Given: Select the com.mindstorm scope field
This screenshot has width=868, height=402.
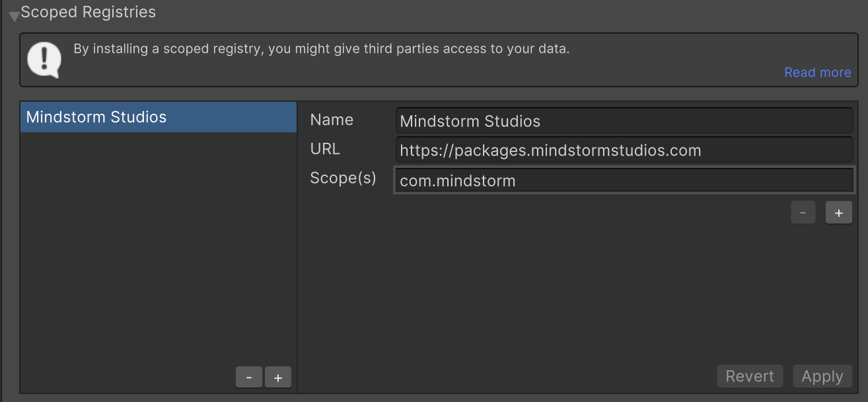Looking at the screenshot, I should click(x=624, y=179).
